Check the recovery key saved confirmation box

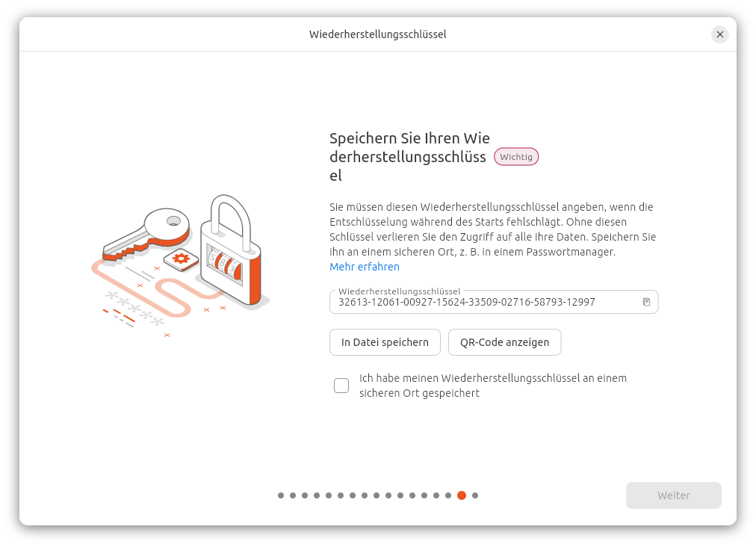pos(341,386)
